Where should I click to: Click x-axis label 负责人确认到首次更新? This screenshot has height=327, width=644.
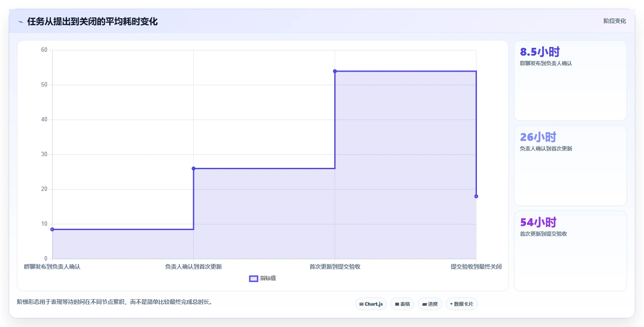pyautogui.click(x=194, y=267)
